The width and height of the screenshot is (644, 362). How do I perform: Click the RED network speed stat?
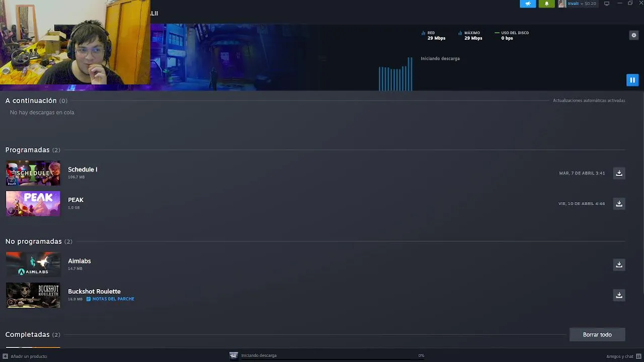click(x=434, y=35)
